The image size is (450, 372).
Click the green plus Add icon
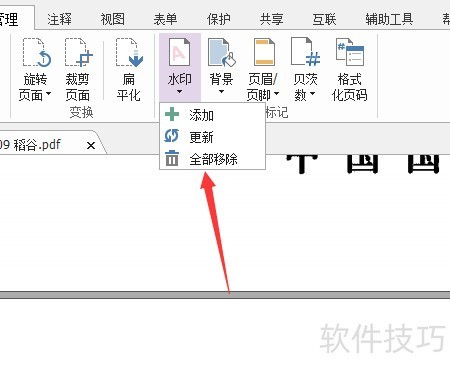[172, 114]
